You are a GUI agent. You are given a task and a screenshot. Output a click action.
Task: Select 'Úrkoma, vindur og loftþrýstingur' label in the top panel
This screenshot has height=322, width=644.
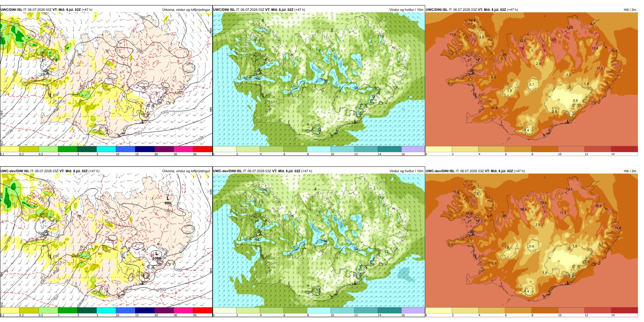[186, 10]
